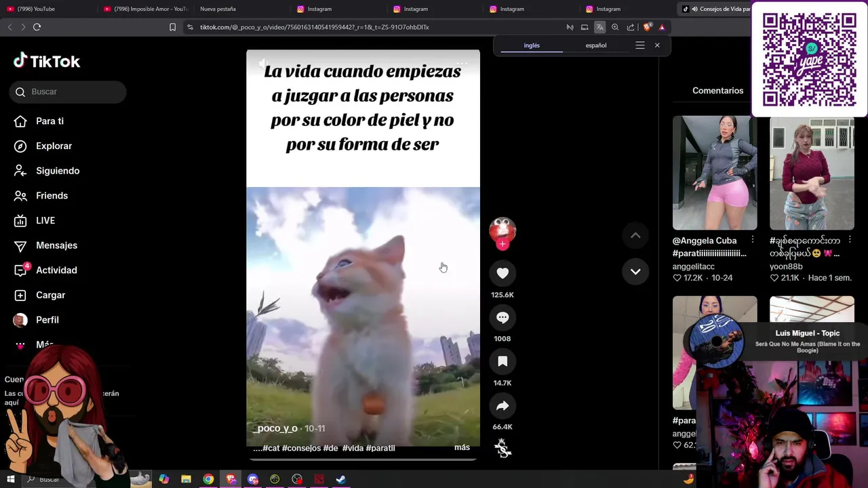Close the translate popup

[x=657, y=45]
